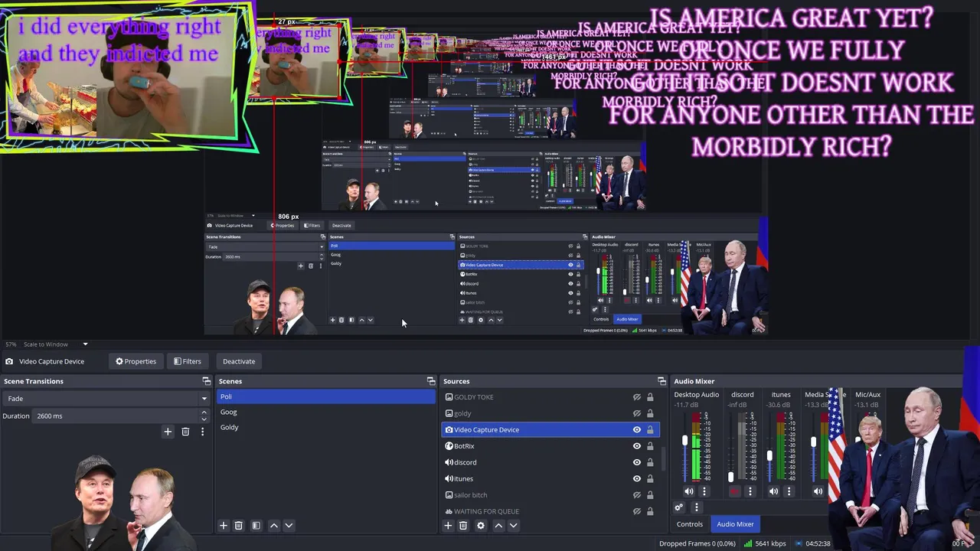Open scene filters from Scenes toolbar

[256, 526]
